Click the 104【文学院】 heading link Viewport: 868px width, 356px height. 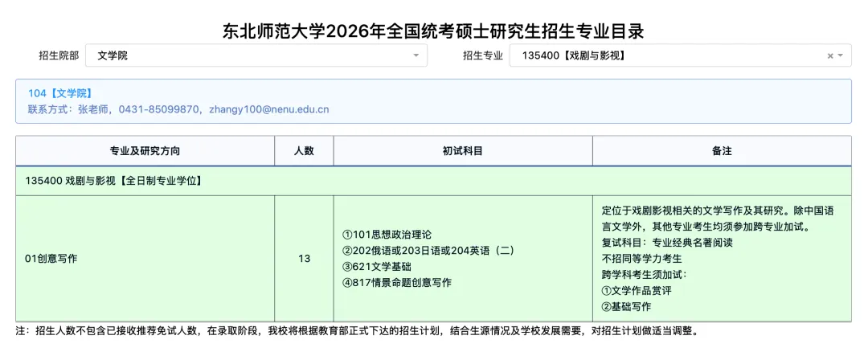pyautogui.click(x=59, y=93)
